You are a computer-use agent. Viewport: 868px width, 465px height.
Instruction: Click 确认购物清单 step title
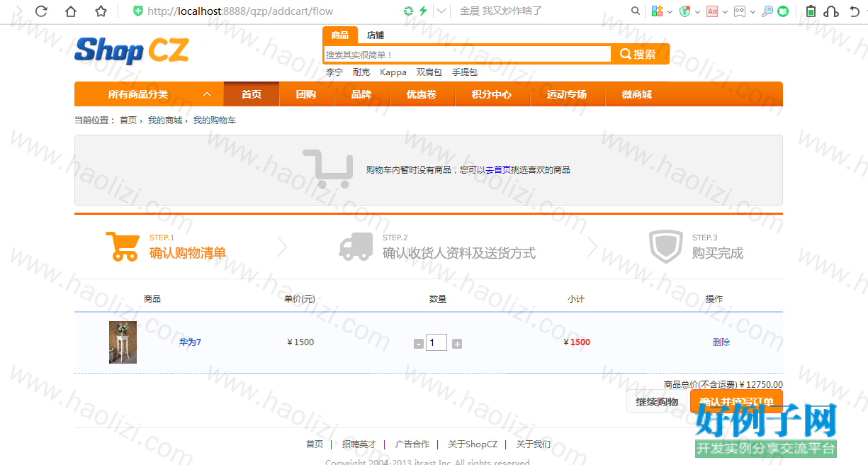[x=188, y=253]
